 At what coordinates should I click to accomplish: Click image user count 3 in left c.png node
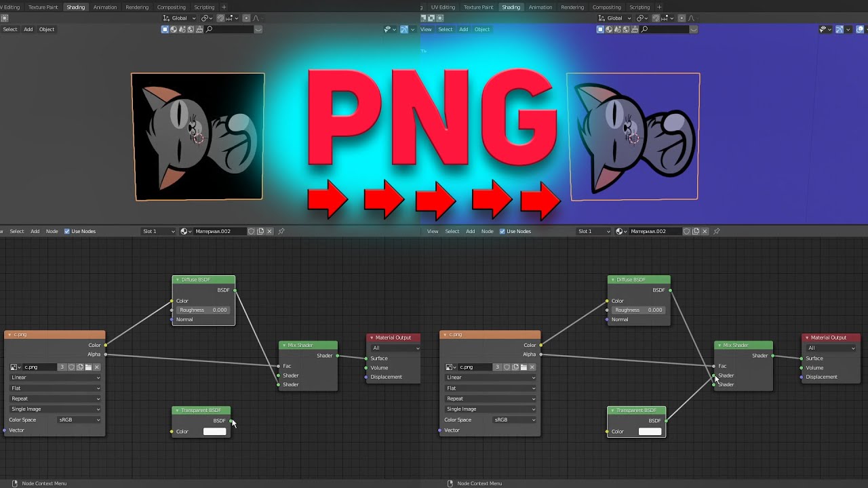(x=62, y=367)
